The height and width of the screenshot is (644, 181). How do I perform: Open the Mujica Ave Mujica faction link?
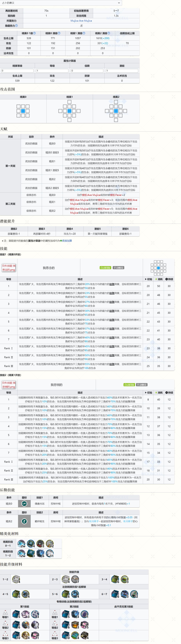81,21
